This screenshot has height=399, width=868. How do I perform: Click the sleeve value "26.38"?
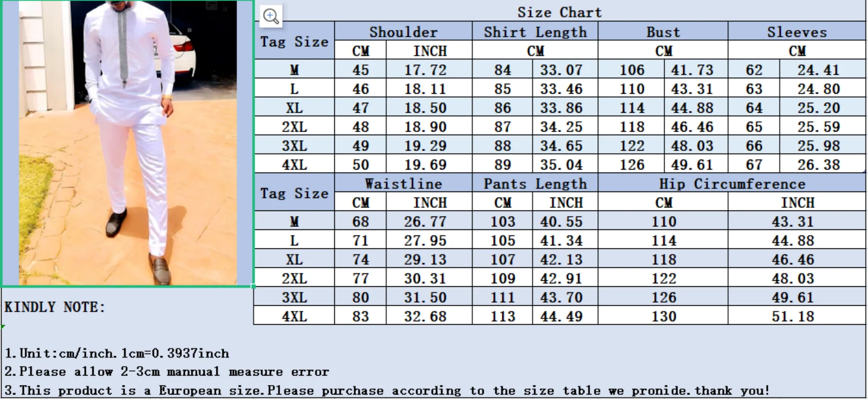(x=818, y=165)
